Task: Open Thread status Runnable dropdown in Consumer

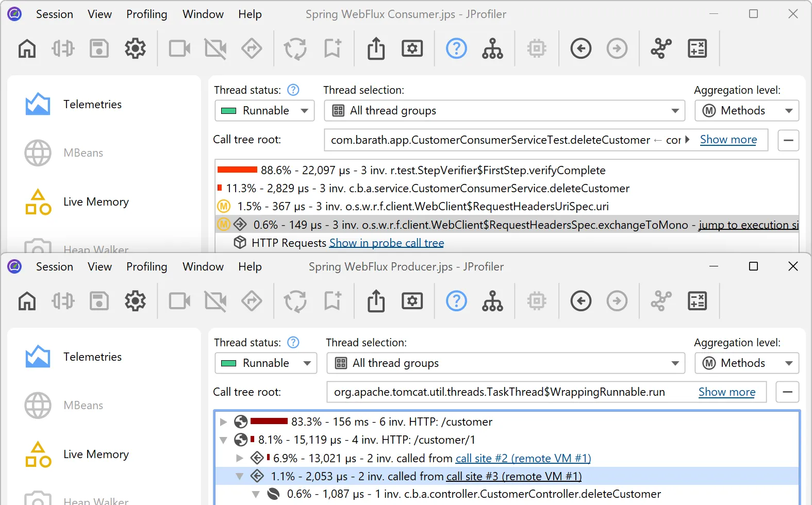Action: (264, 111)
